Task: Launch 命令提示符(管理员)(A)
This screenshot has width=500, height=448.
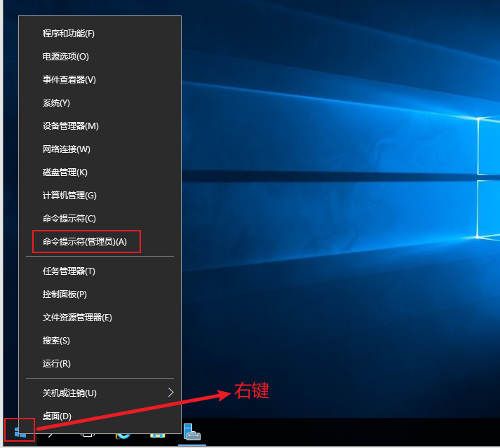Action: 100,242
